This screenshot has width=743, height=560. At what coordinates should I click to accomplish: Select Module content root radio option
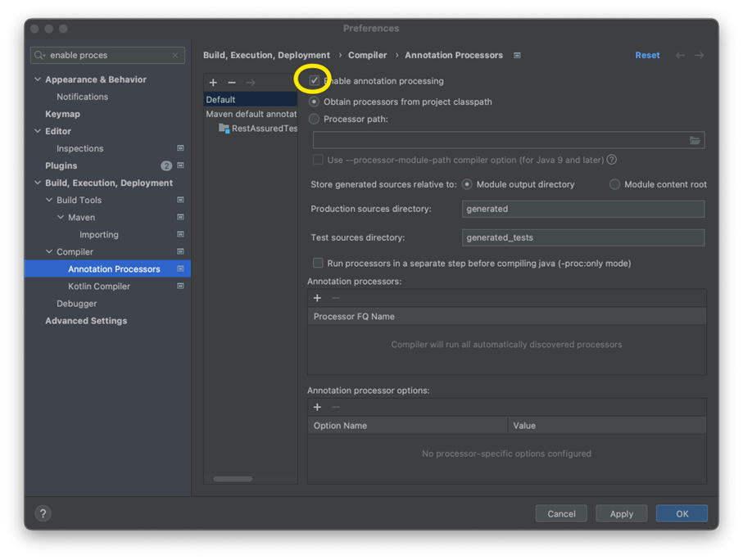[x=614, y=185]
